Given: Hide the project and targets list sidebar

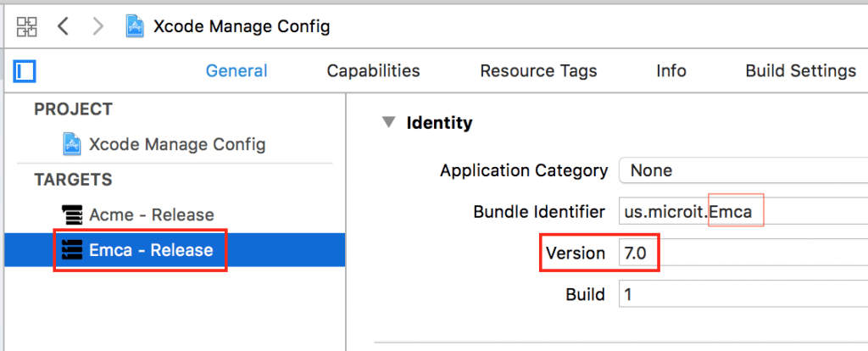Looking at the screenshot, I should pyautogui.click(x=25, y=71).
